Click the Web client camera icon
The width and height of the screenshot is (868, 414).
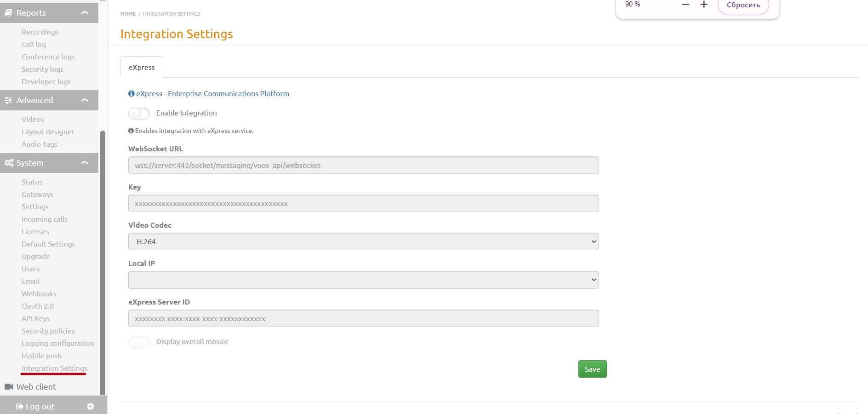(x=9, y=387)
